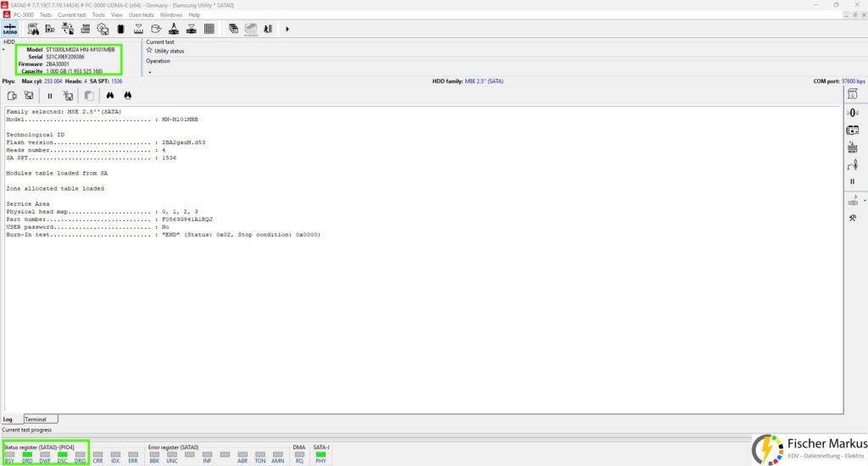Click the exit-door toolbar icon

point(269,29)
